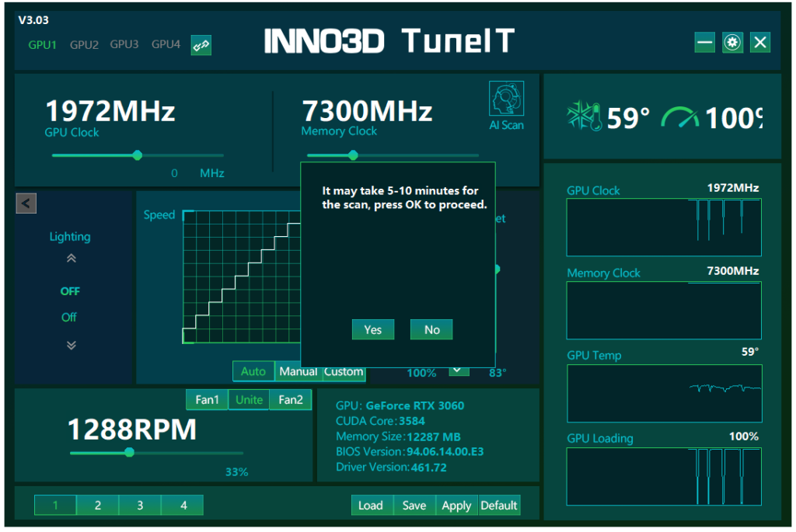Click BIOS Version 94.06.14.00.E3 text
The image size is (796, 532).
coord(409,451)
